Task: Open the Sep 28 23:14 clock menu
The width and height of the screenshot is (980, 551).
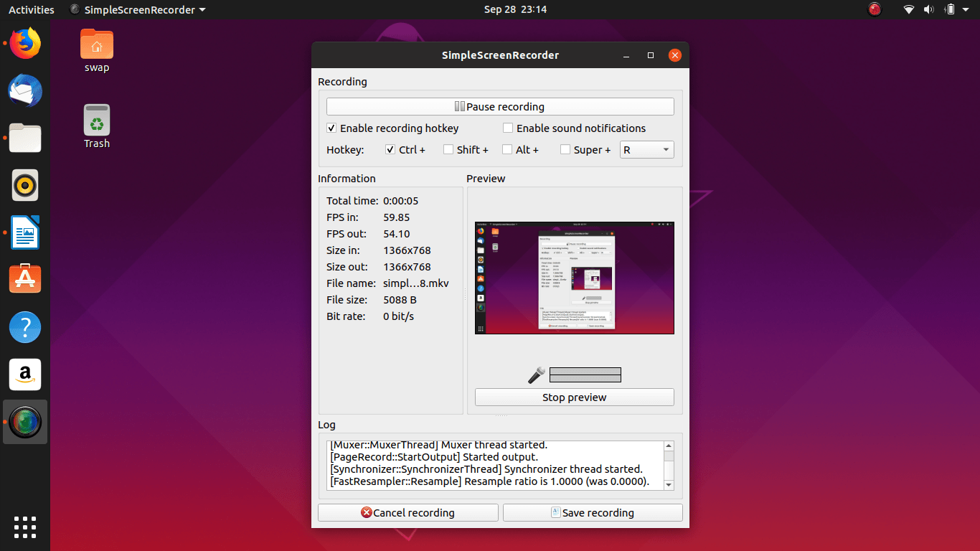Action: (x=515, y=9)
